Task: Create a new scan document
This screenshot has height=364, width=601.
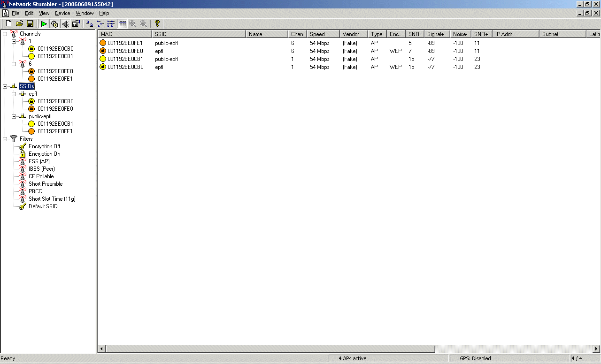Action: click(x=8, y=23)
